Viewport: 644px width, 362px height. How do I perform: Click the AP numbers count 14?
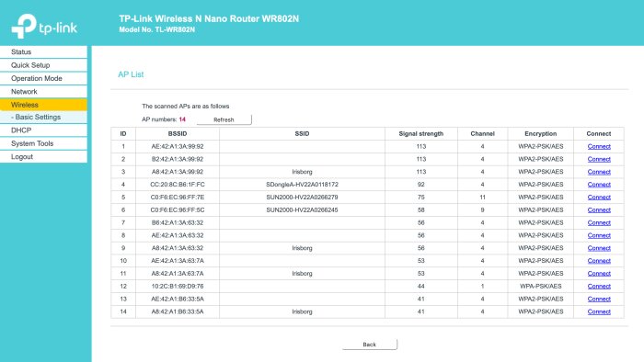(182, 119)
